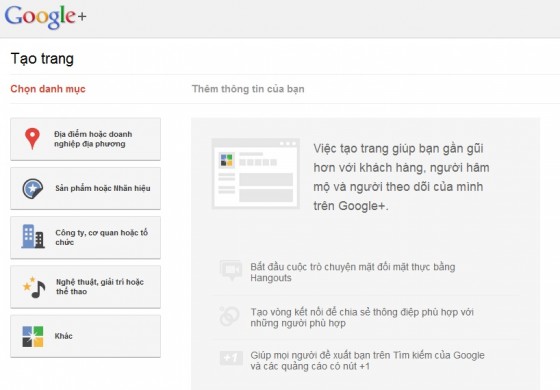Click the blue star sticker icon
Image resolution: width=560 pixels, height=390 pixels.
point(32,189)
